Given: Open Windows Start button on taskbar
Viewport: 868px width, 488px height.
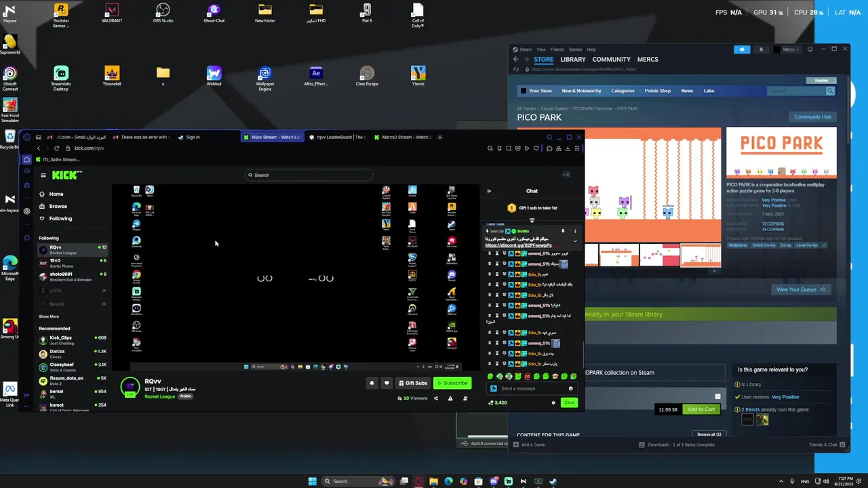Looking at the screenshot, I should coord(312,481).
